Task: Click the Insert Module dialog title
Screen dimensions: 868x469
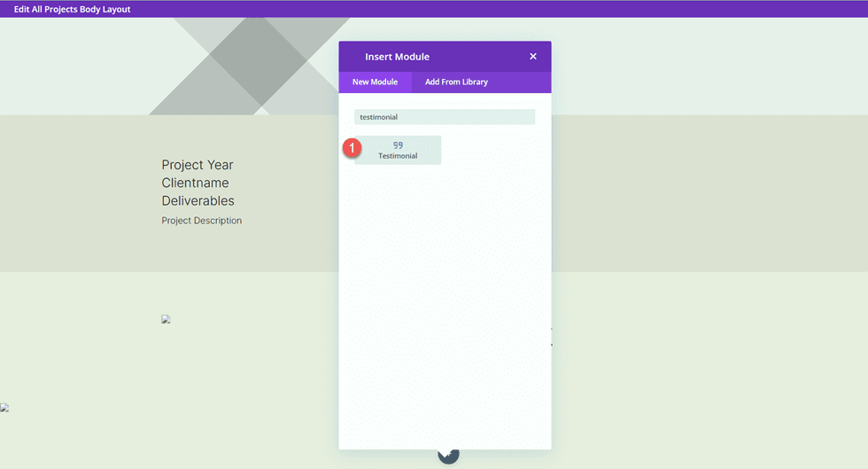Action: pyautogui.click(x=397, y=57)
